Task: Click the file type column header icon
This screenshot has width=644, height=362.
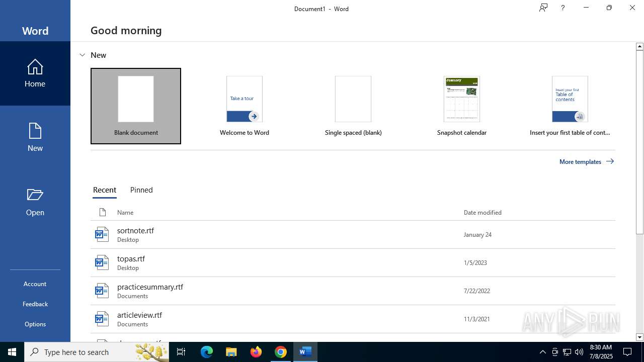Action: point(103,212)
